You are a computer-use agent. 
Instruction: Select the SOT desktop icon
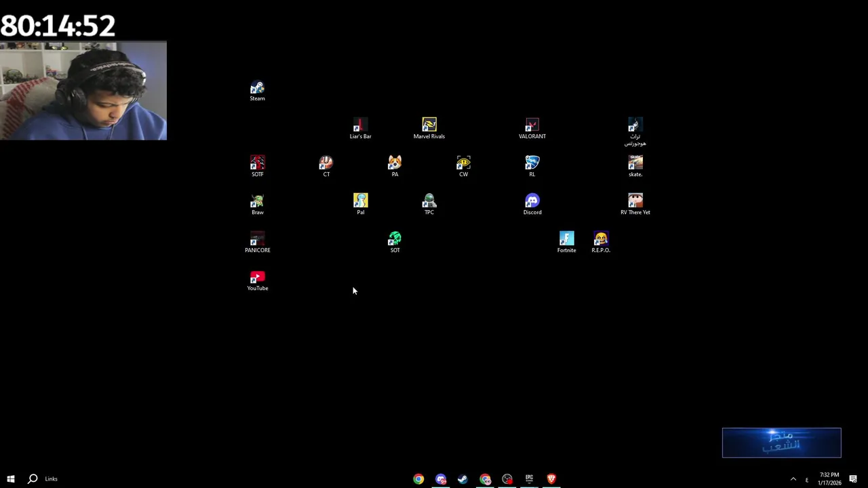point(395,243)
